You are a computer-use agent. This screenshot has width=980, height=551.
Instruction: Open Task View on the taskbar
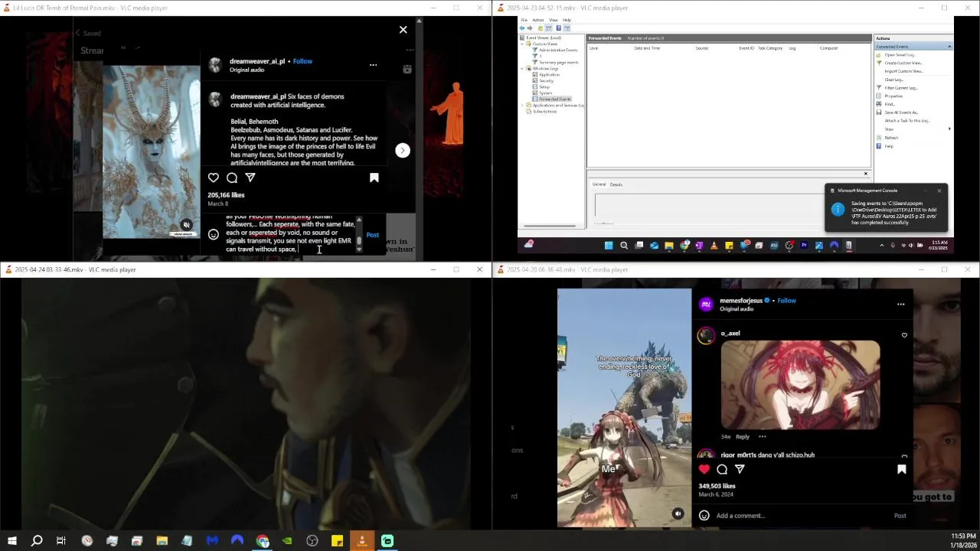tap(61, 541)
